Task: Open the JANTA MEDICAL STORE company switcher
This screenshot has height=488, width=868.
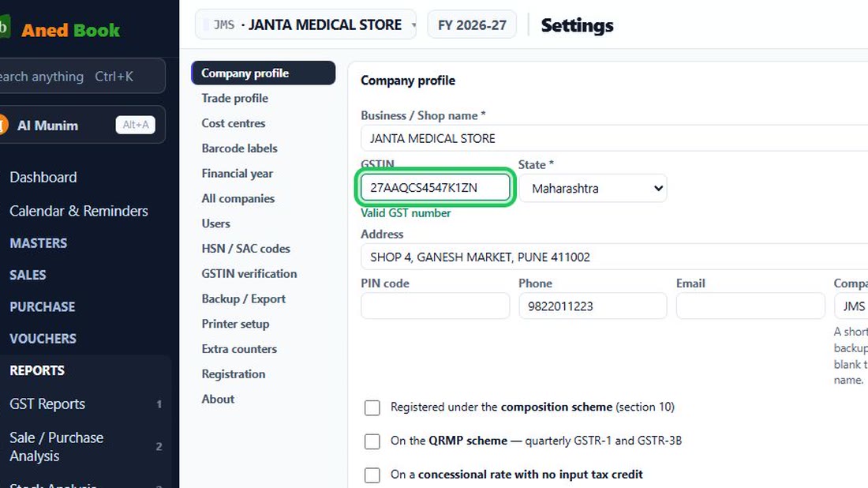Action: click(305, 25)
